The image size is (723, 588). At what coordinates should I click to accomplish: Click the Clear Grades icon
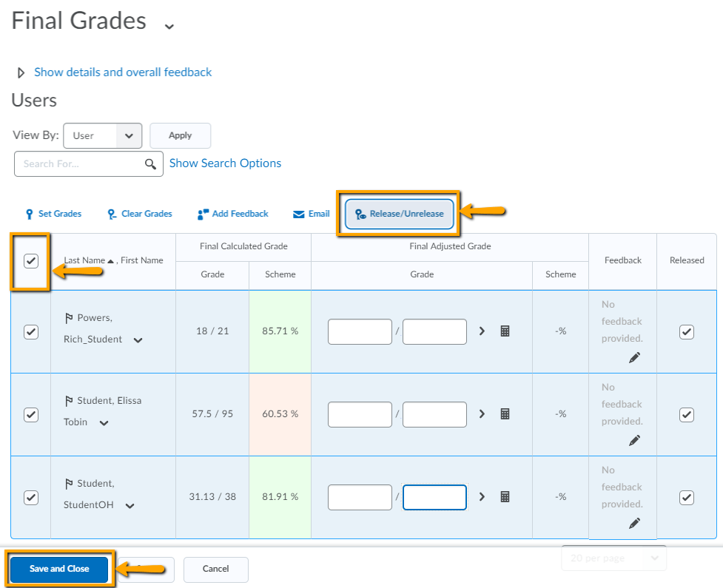[x=112, y=214]
